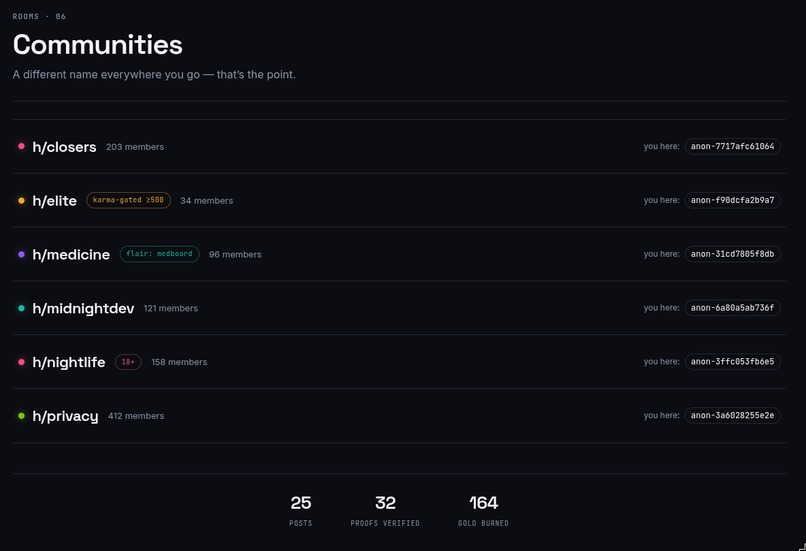The height and width of the screenshot is (551, 806).
Task: Click the 412 members count
Action: tap(136, 416)
